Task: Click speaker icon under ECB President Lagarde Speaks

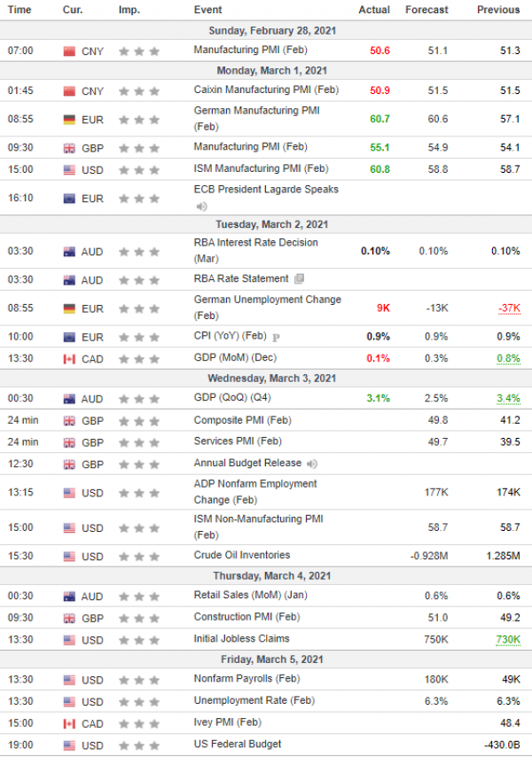Action: point(202,207)
